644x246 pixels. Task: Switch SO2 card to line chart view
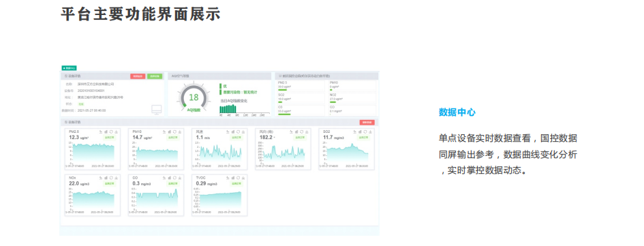click(x=355, y=132)
